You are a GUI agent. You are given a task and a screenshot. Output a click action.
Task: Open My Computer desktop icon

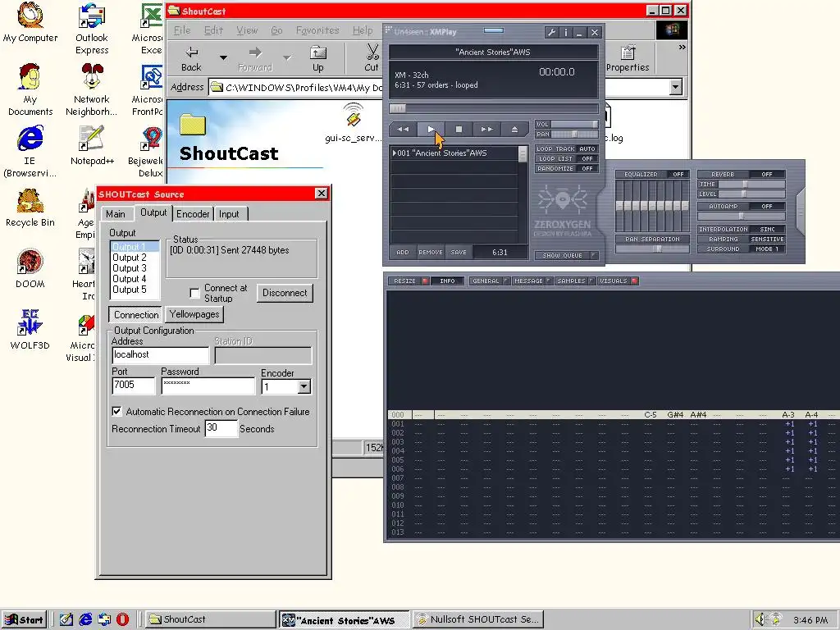(30, 23)
